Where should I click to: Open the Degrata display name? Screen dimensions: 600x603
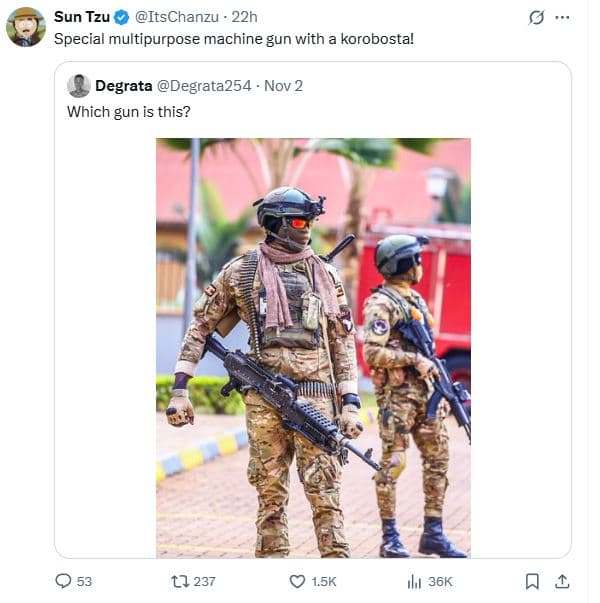[123, 86]
